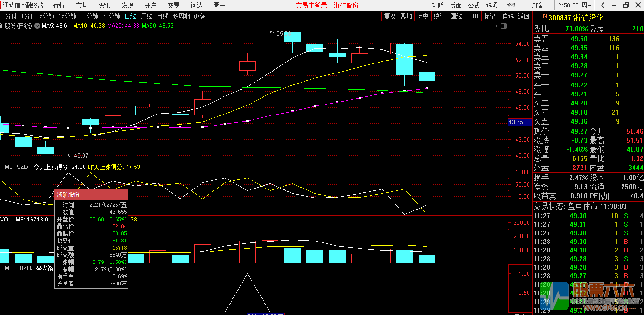This screenshot has height=315, width=644.
Task: Restore the window using the restore icon
Action: 626,5
